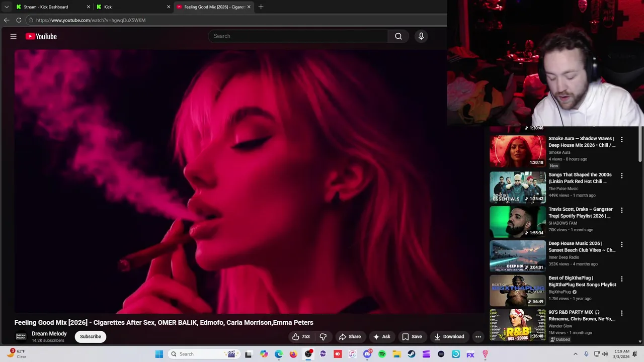The width and height of the screenshot is (644, 362).
Task: Subscribe to Dream Melody channel
Action: coord(91,337)
